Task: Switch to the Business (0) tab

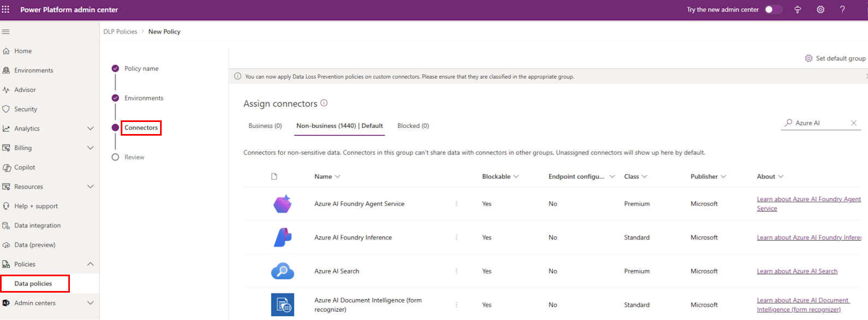Action: 265,126
